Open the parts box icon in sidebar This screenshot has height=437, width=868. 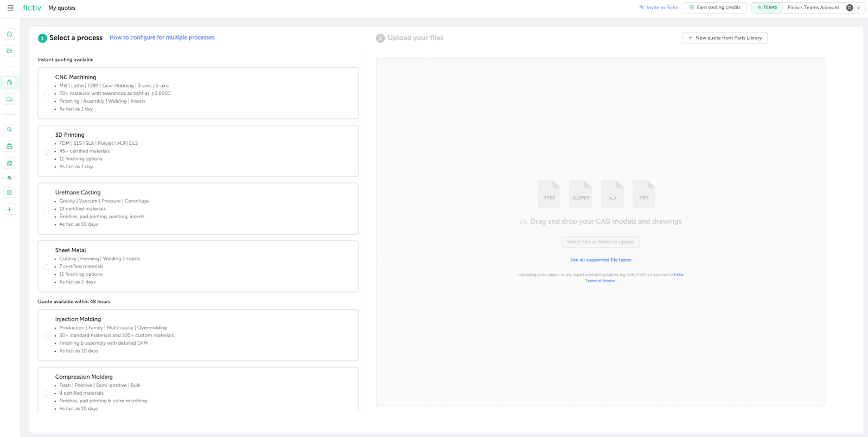coord(9,147)
